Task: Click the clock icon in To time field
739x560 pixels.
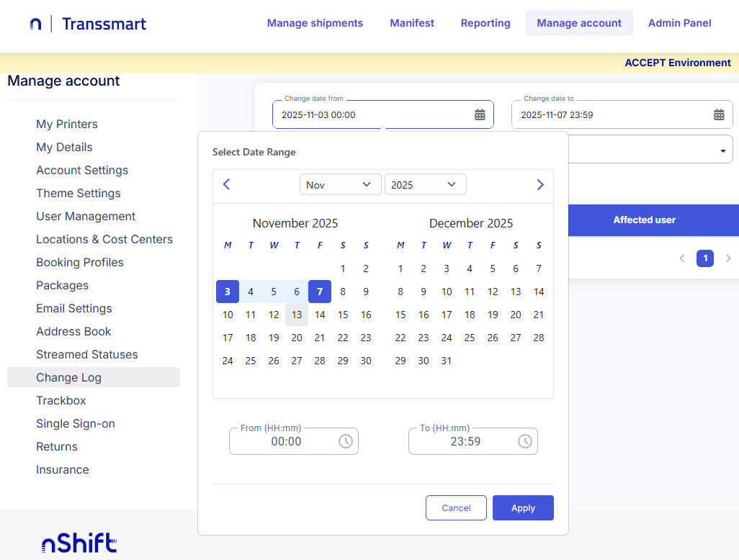Action: click(x=525, y=441)
